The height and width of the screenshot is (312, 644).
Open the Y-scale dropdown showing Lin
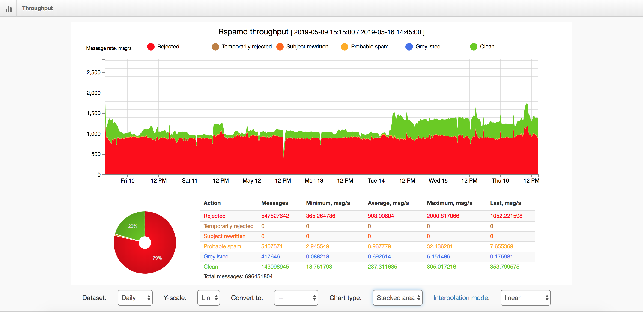209,298
